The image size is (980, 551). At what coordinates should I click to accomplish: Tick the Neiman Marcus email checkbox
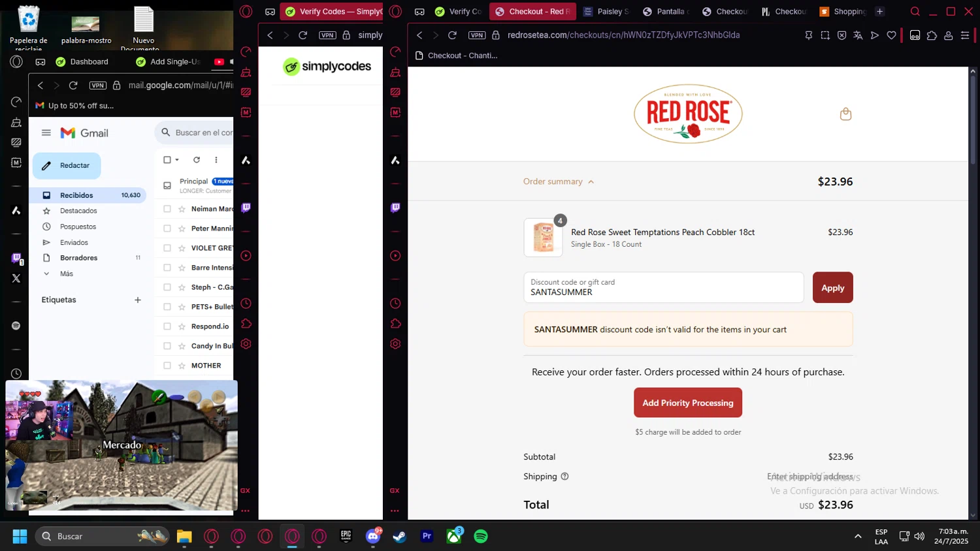click(167, 209)
